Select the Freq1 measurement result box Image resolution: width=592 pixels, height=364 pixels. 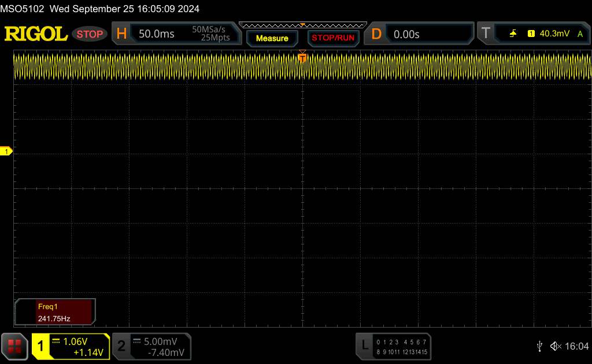[x=55, y=311]
